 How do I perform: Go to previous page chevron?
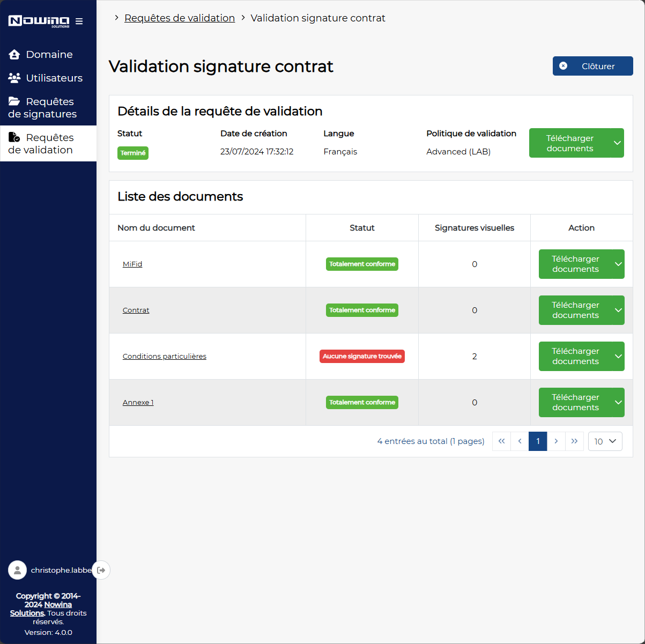[x=520, y=441]
